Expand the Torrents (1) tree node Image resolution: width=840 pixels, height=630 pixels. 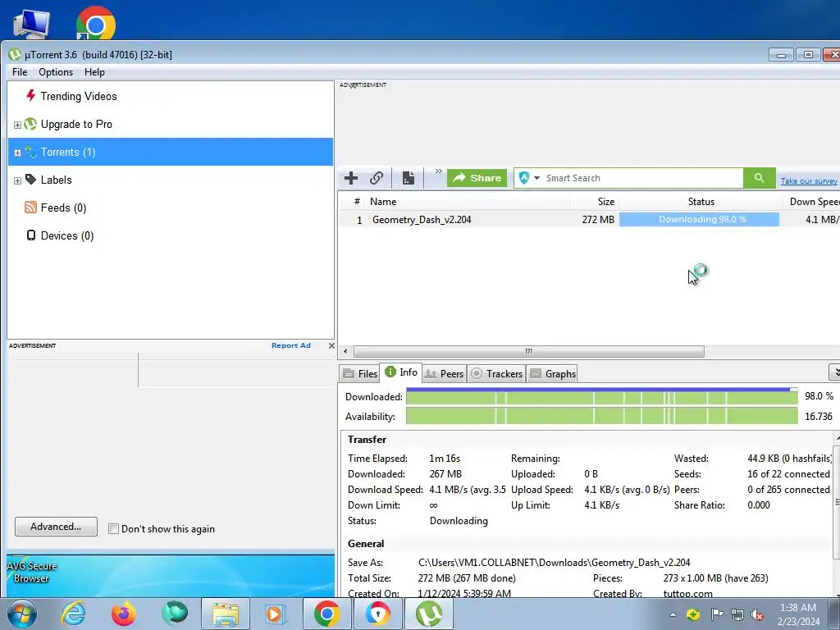click(17, 153)
